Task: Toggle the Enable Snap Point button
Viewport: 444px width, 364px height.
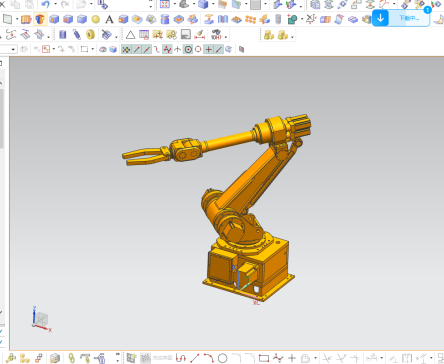Action: (x=126, y=49)
